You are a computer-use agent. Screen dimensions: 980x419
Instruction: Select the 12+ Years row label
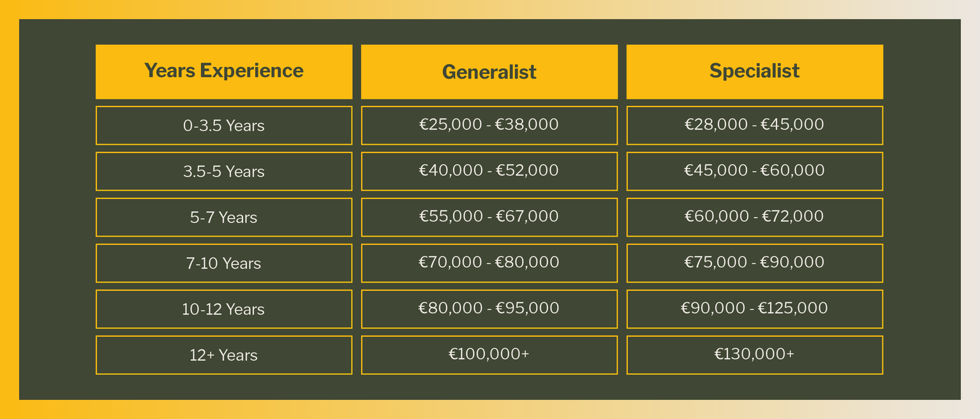(x=224, y=355)
